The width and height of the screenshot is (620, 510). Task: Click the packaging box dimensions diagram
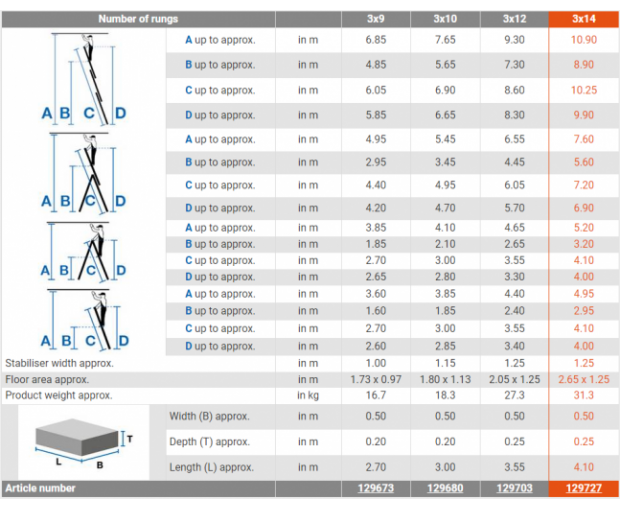84,443
